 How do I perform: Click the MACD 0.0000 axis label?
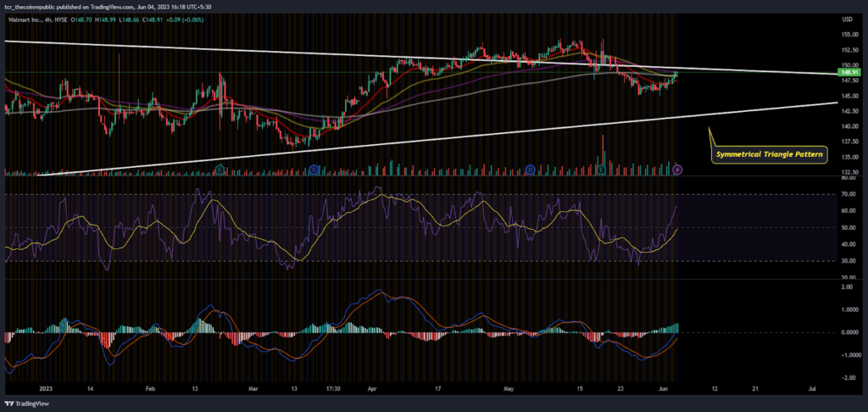point(849,333)
